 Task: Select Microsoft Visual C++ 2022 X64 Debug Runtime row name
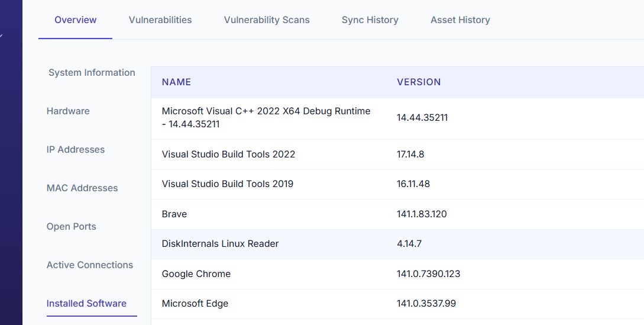pos(266,117)
